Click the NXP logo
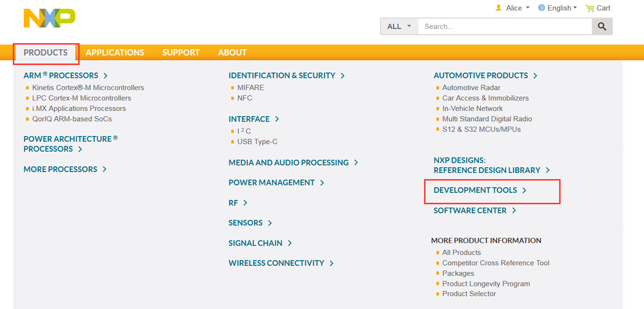The width and height of the screenshot is (644, 309). pyautogui.click(x=49, y=19)
